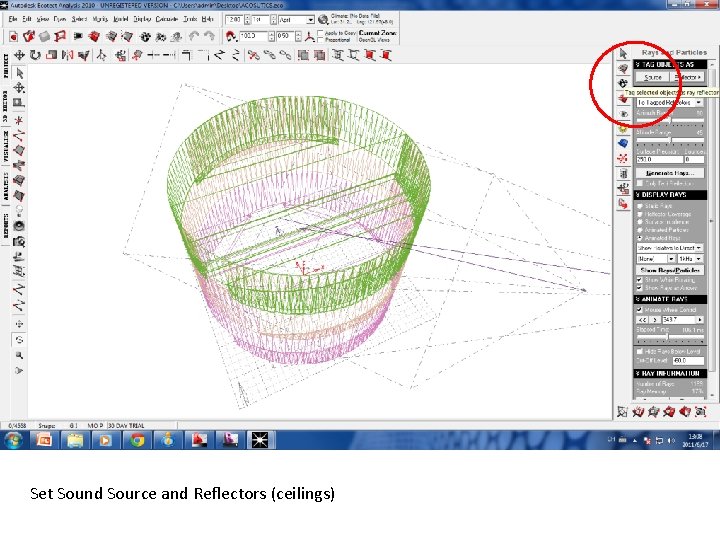Click the blue material icon in right panel strip
The width and height of the screenshot is (720, 540).
623,143
